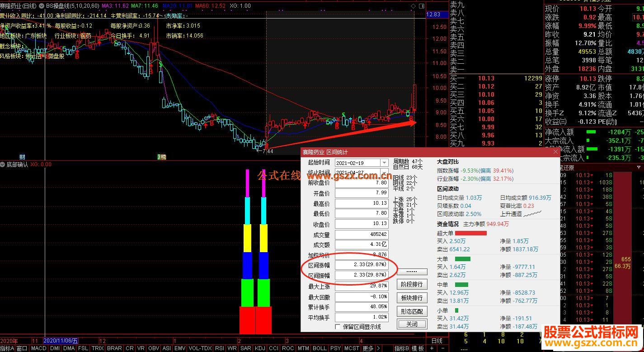Click the 阶段排行 button

click(412, 284)
